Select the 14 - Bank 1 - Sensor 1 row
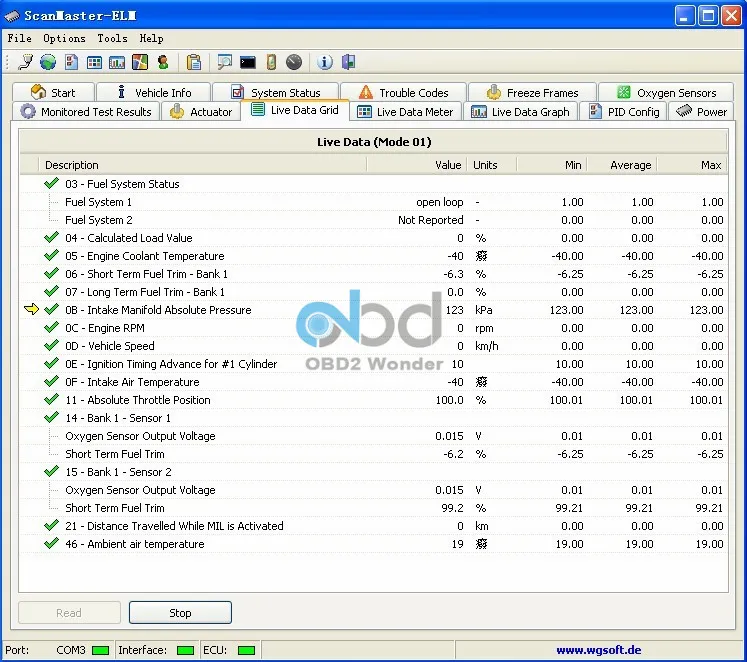This screenshot has width=747, height=662. coord(374,418)
